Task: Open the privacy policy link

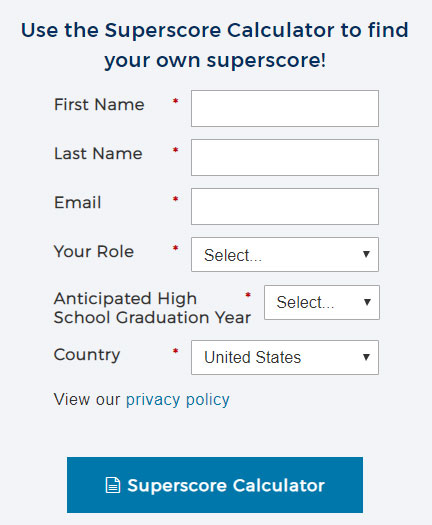Action: coord(177,400)
